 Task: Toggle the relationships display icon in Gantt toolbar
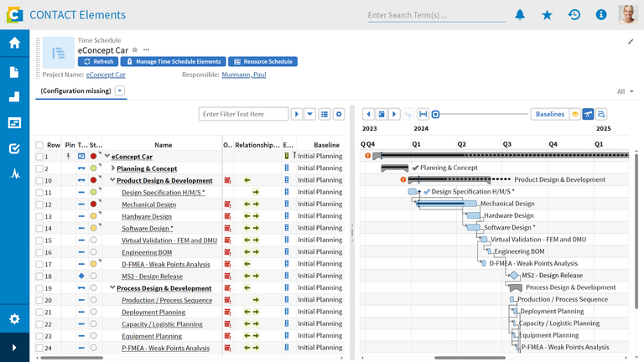601,114
